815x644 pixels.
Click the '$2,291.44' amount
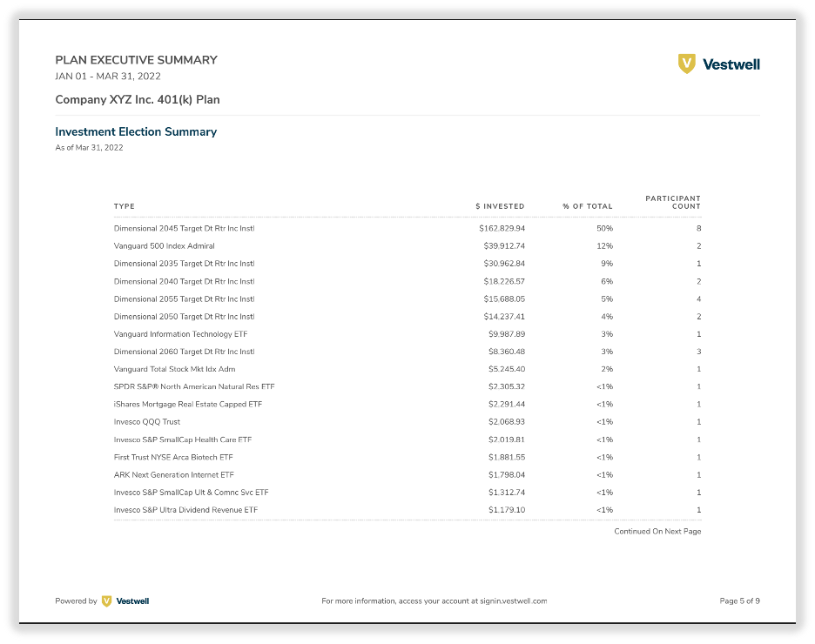(507, 404)
